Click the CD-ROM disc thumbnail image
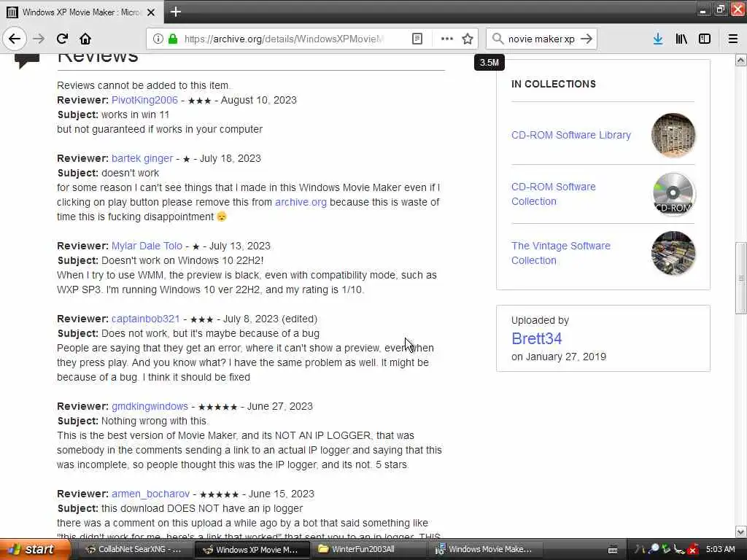 tap(673, 194)
